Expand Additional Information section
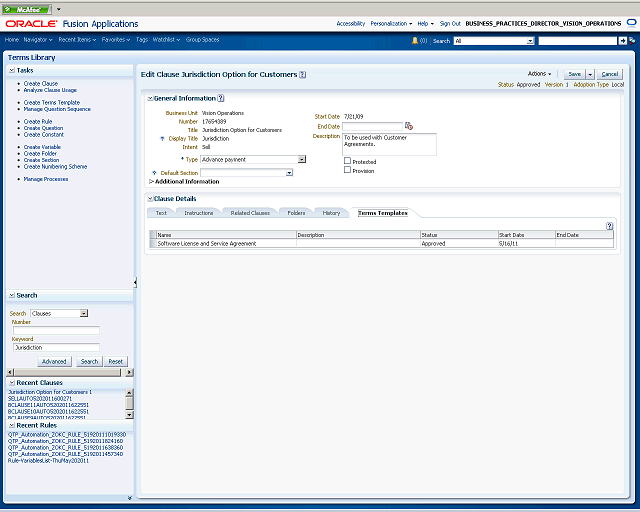 coord(151,181)
